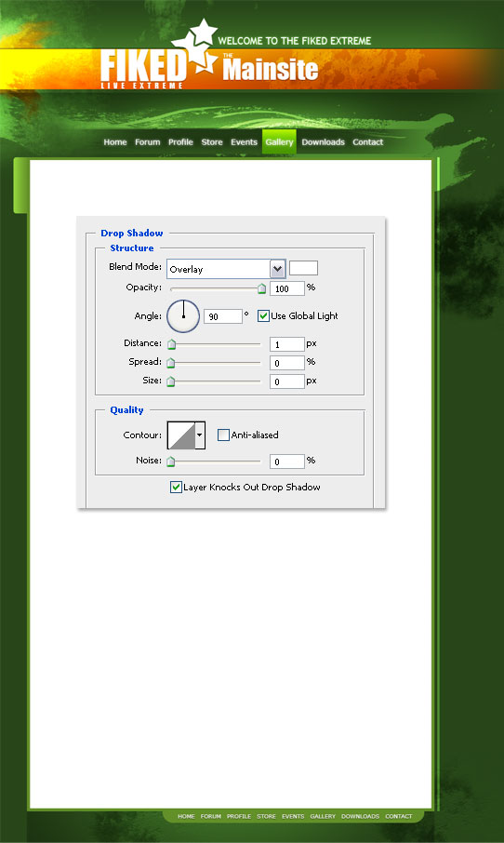
Task: Click the Opacity slider handle
Action: [261, 288]
